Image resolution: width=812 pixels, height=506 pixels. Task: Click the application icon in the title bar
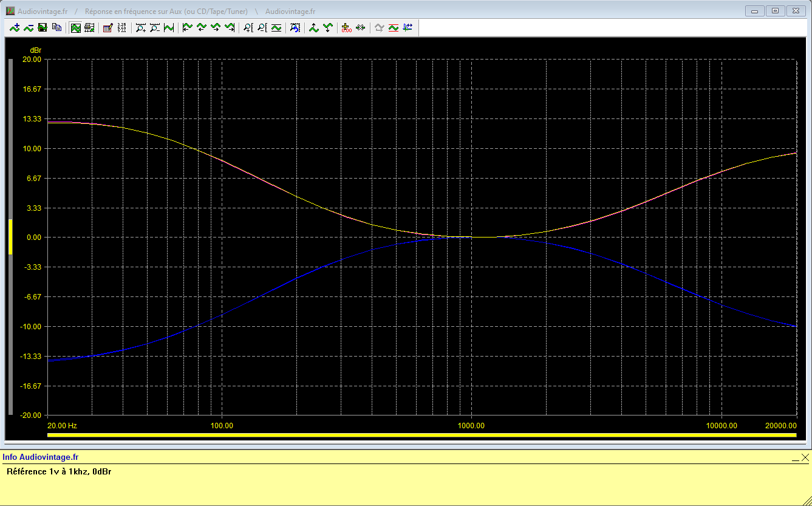[10, 10]
